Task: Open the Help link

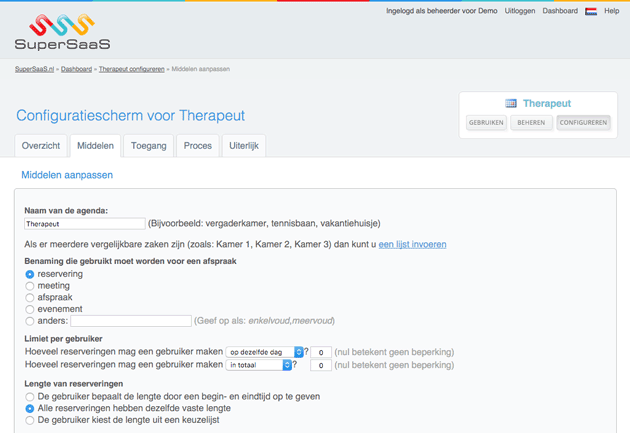Action: (x=612, y=11)
